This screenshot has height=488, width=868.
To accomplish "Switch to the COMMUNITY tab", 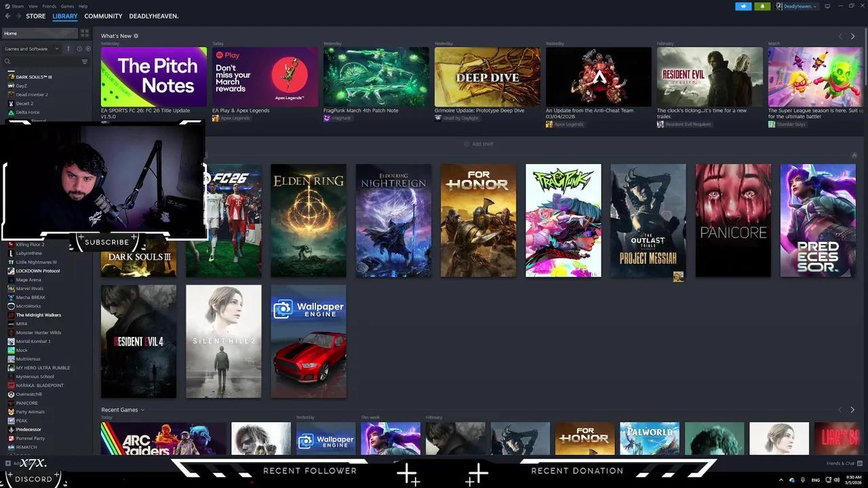I will point(103,16).
